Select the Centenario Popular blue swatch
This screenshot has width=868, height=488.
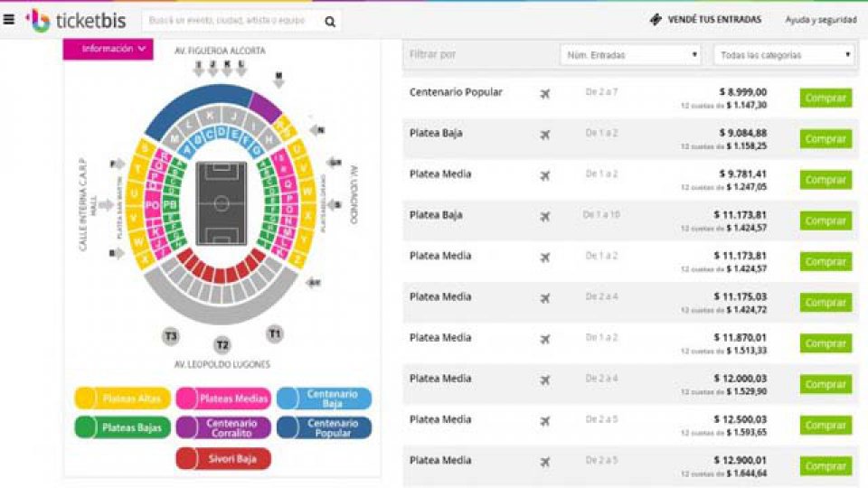point(324,427)
